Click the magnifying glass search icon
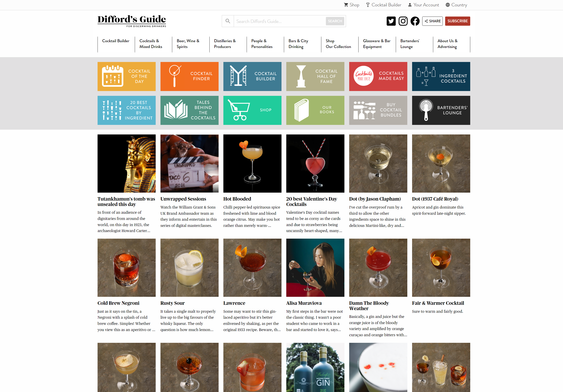 click(228, 21)
